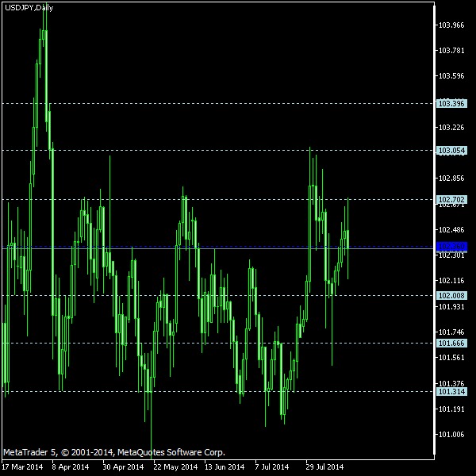Click the 101.561 price scale value
The width and height of the screenshot is (476, 476).
click(451, 357)
